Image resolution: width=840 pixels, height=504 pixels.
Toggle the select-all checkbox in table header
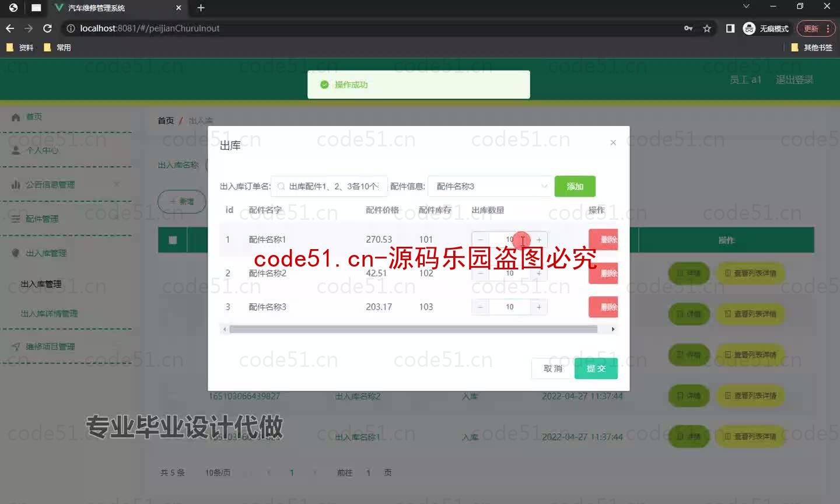(x=173, y=240)
